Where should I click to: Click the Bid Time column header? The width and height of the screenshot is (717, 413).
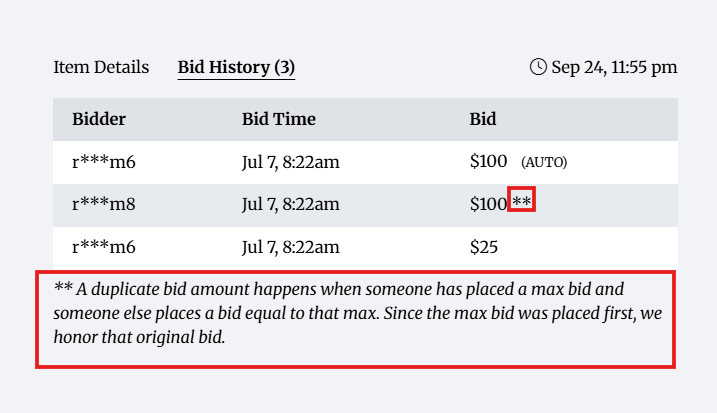point(278,120)
